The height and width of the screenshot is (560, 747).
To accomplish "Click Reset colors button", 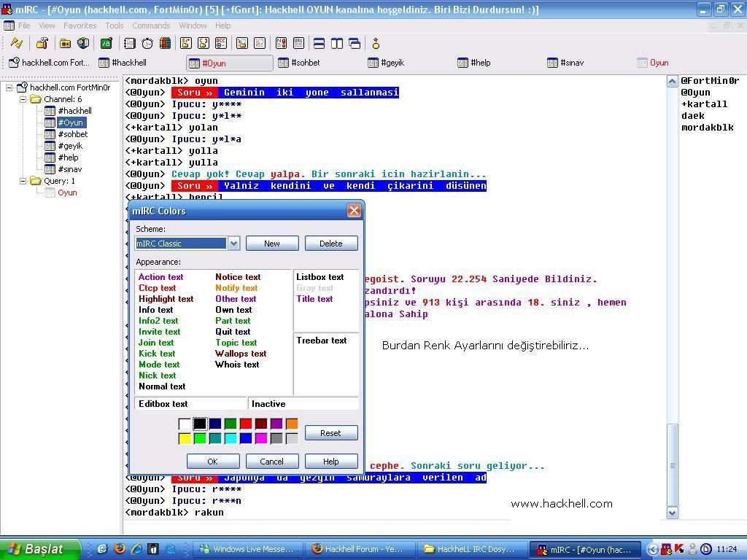I will click(330, 433).
